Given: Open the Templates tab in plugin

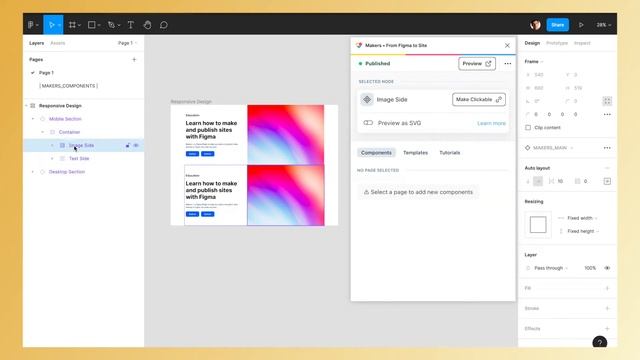Looking at the screenshot, I should 415,153.
